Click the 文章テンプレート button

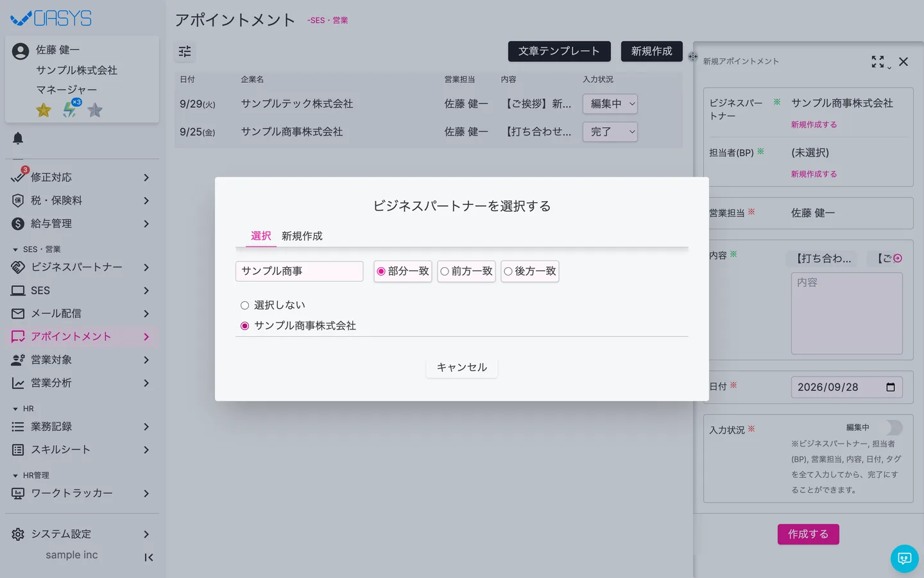[x=559, y=51]
